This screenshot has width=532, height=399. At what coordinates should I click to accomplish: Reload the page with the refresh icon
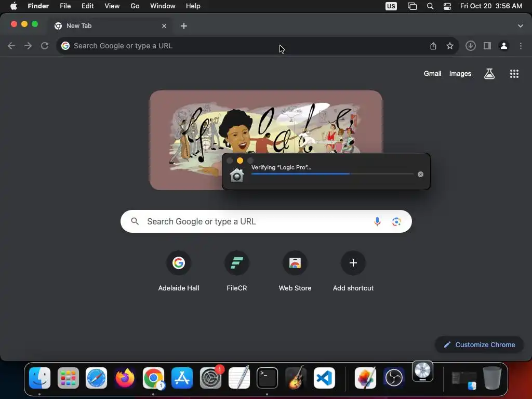(x=45, y=46)
